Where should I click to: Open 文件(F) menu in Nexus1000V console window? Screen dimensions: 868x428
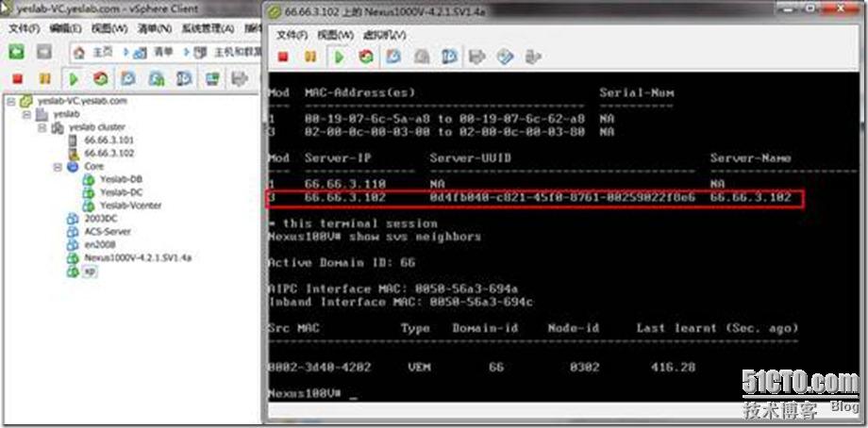point(292,34)
